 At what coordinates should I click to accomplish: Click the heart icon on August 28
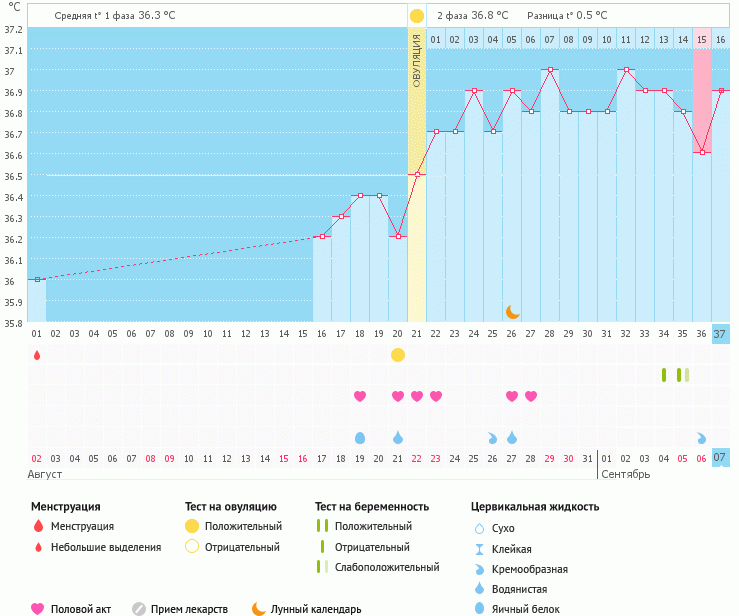tap(531, 396)
